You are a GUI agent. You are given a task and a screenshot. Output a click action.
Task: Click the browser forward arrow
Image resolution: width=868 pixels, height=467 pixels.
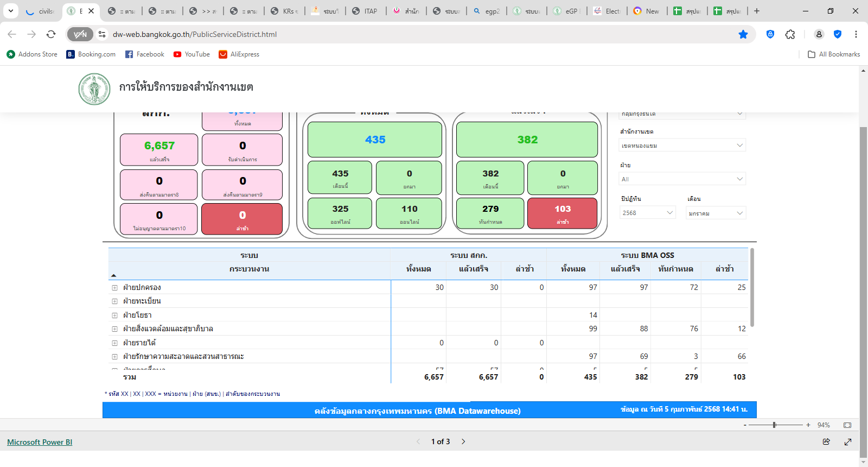(x=31, y=34)
